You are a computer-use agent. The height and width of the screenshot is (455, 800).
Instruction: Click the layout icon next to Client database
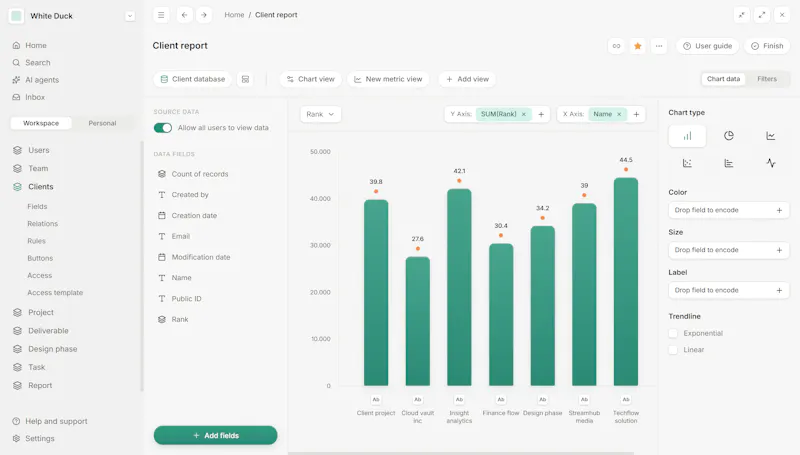pyautogui.click(x=245, y=79)
